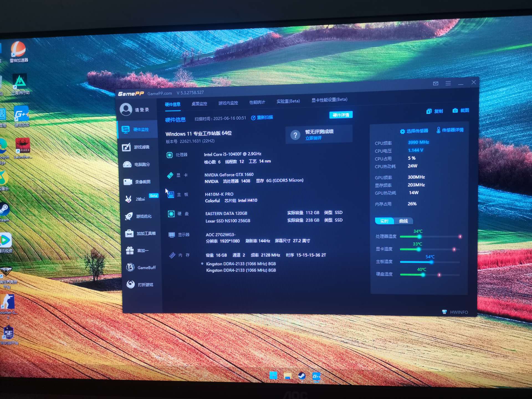Screen dimensions: 532x399
Task: Click the motherboard 主板 icon
Action: coord(171,195)
